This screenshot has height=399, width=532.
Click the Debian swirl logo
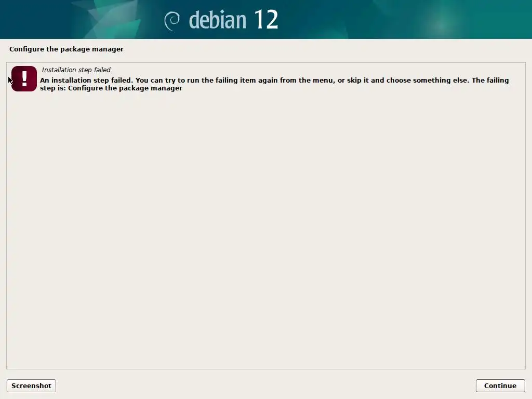point(172,20)
